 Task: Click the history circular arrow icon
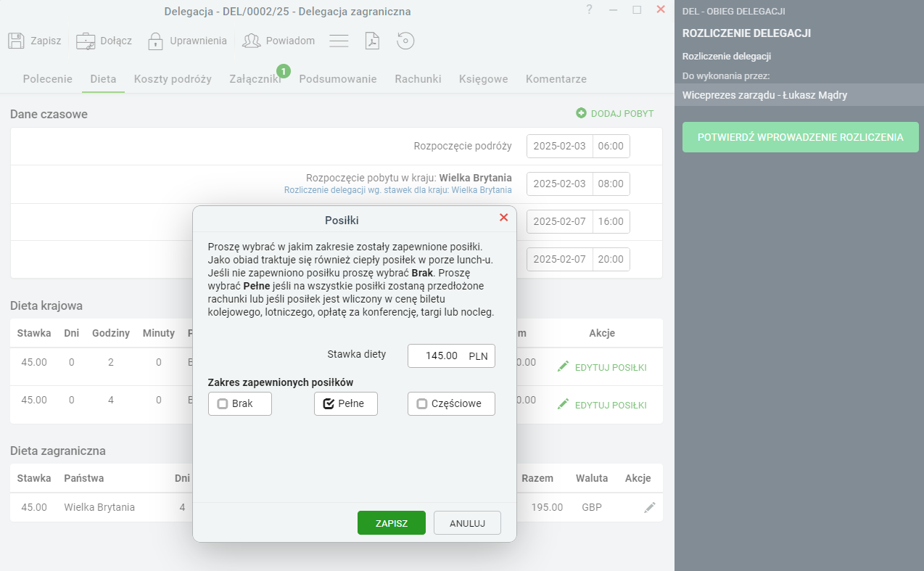[405, 41]
